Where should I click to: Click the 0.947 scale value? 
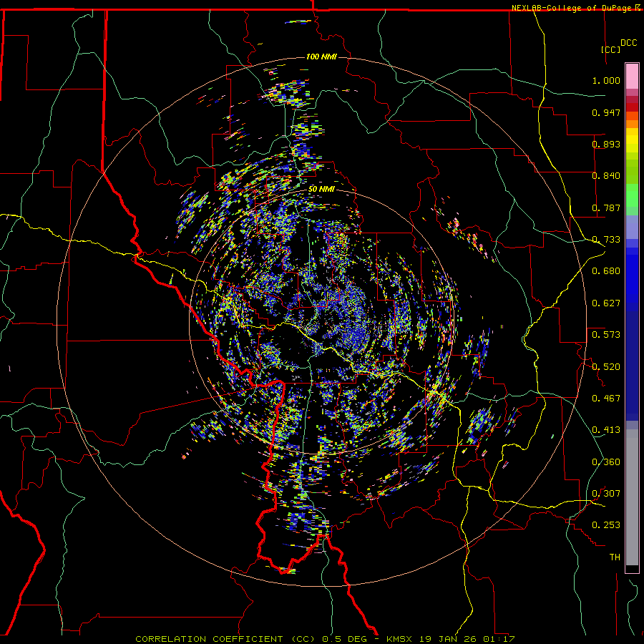click(x=606, y=112)
